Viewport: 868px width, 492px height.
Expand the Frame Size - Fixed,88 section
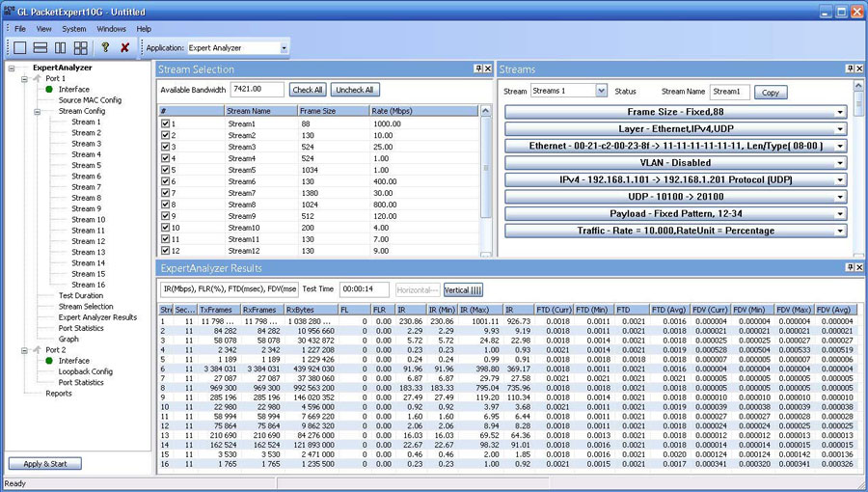click(676, 112)
